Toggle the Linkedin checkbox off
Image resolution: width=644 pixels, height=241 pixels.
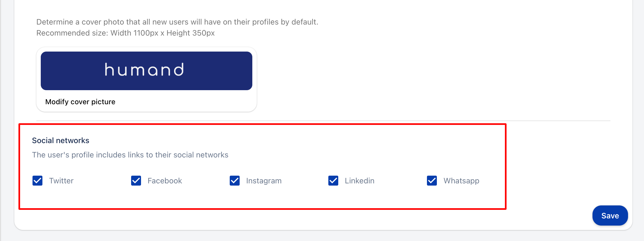click(x=333, y=181)
